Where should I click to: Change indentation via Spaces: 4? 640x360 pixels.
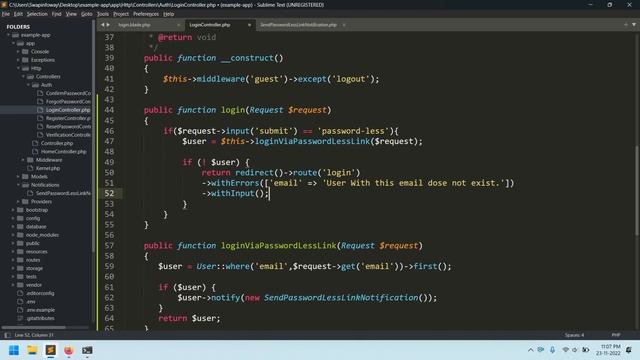[574, 335]
